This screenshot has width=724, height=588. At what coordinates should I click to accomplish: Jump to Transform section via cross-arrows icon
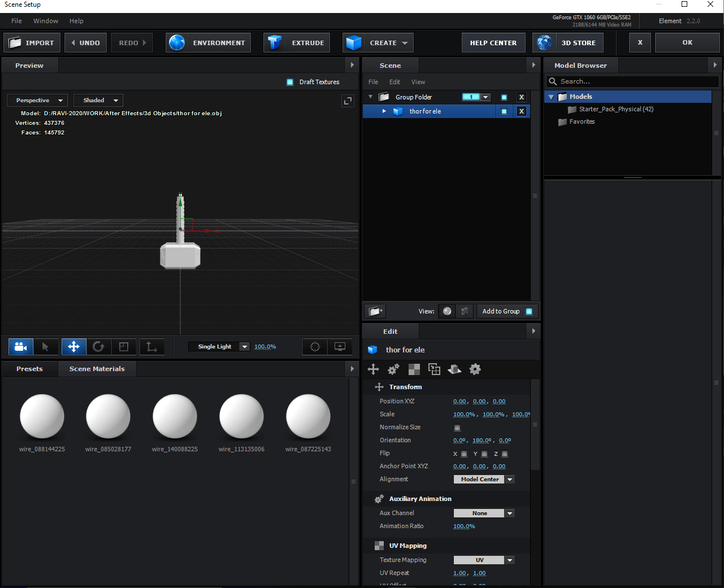[373, 369]
